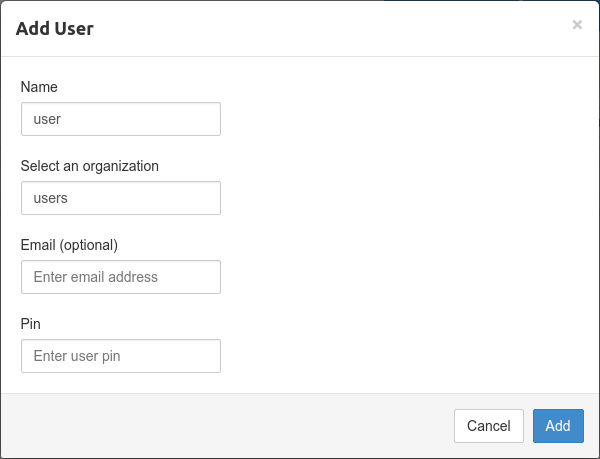600x459 pixels.
Task: Place cursor in optional email input
Action: (121, 277)
